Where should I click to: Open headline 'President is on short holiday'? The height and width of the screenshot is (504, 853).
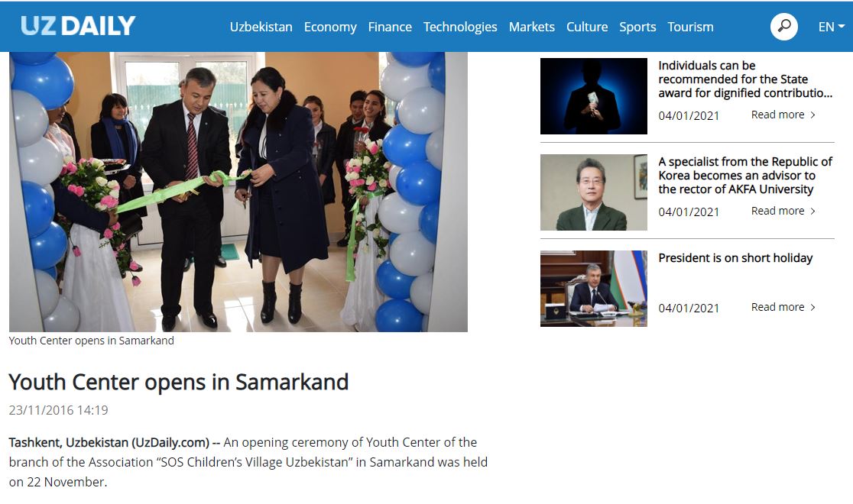[x=735, y=257]
